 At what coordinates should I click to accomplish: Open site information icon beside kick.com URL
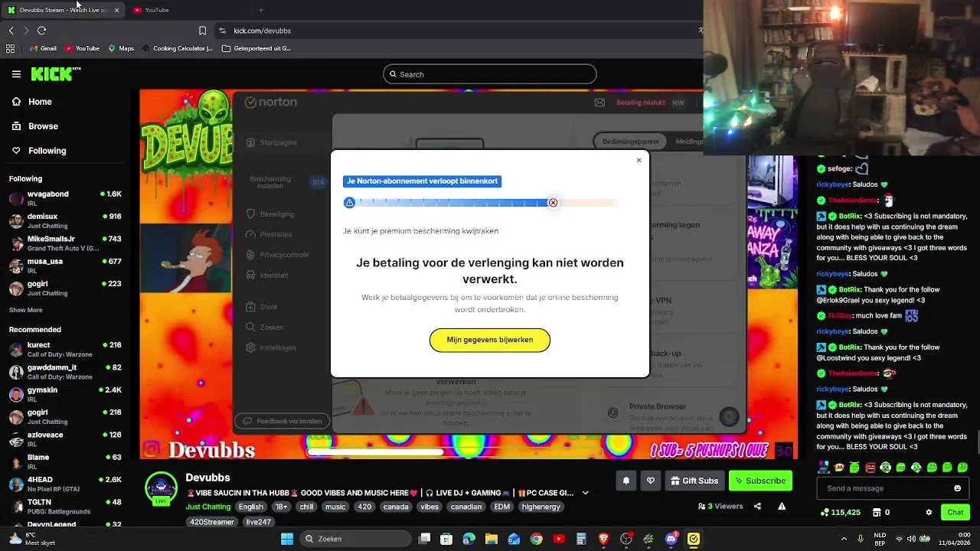click(222, 31)
